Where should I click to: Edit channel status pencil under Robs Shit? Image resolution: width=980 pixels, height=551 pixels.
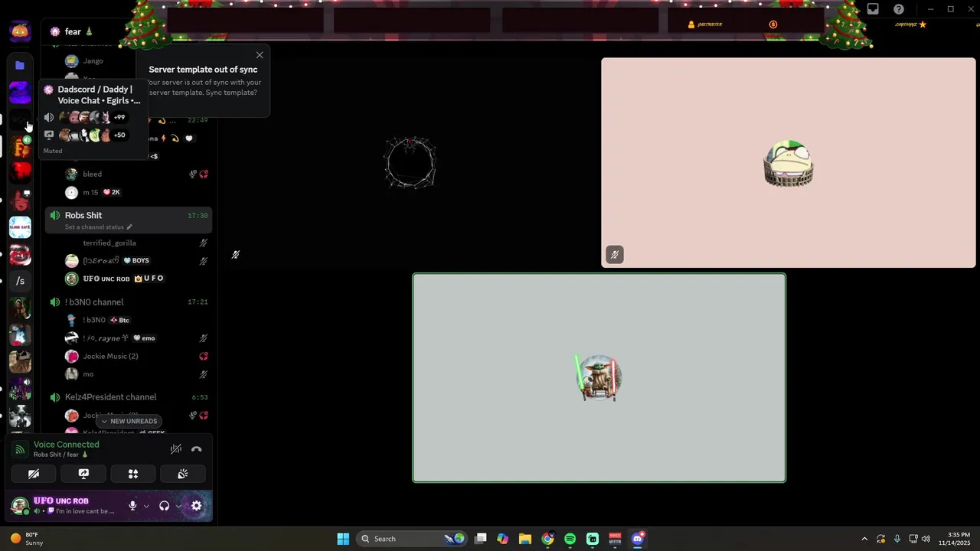[x=129, y=227]
